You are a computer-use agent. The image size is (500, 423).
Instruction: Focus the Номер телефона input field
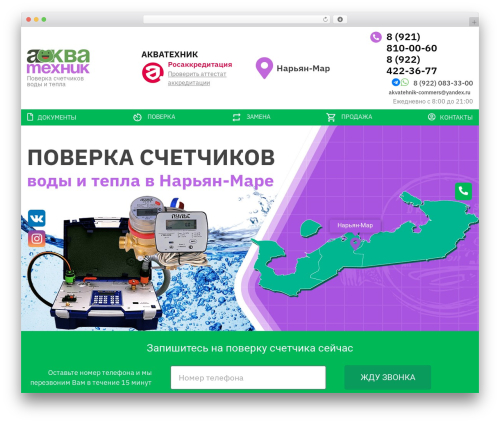point(248,377)
